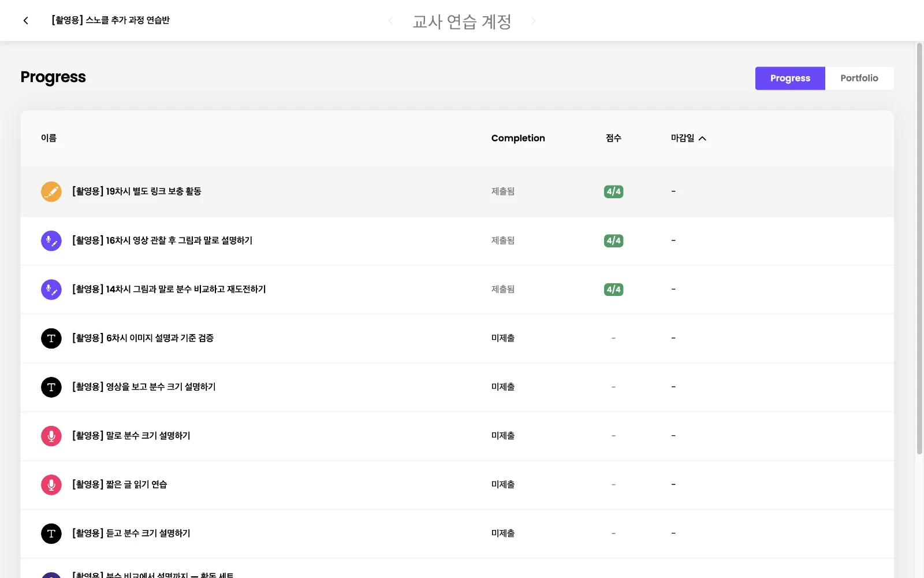Click 제출됨 status in 19차시 row

coord(503,191)
